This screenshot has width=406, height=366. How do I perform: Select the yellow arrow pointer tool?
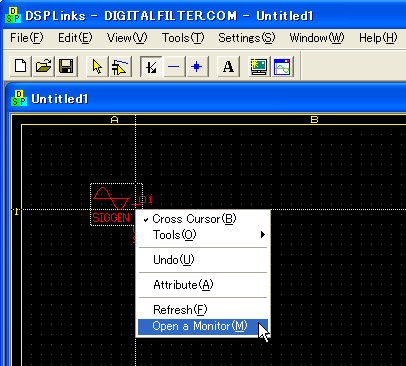(97, 66)
